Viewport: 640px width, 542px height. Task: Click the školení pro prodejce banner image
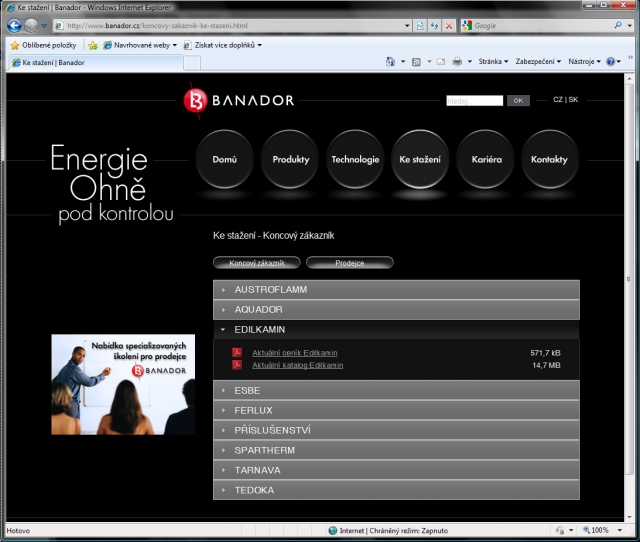pos(123,384)
